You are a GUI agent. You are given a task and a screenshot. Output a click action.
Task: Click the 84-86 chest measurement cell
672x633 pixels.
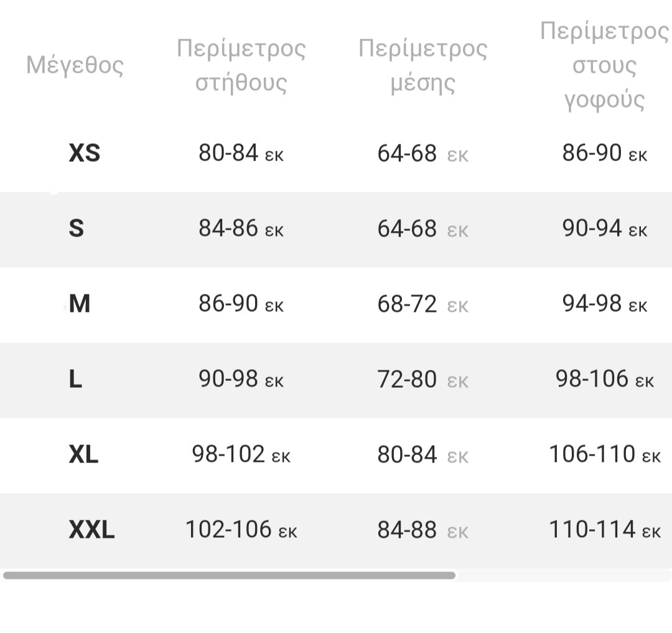click(x=241, y=229)
